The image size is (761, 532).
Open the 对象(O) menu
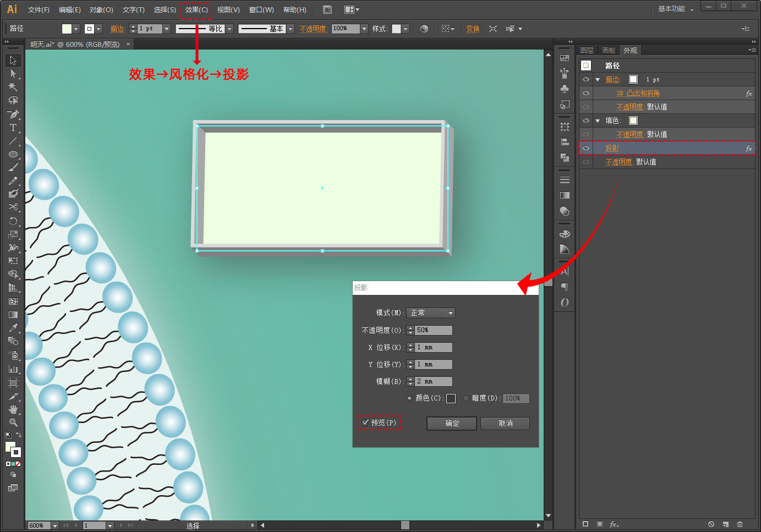pos(101,10)
